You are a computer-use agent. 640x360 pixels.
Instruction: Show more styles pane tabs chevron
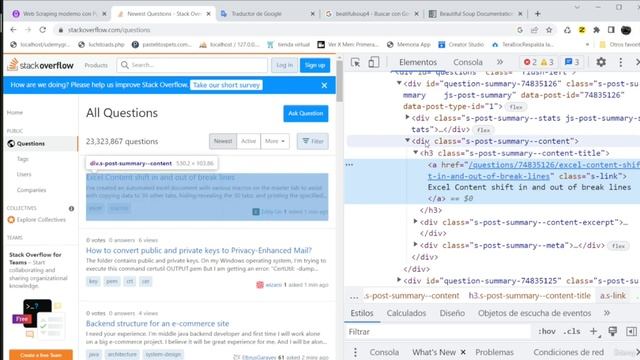point(607,313)
